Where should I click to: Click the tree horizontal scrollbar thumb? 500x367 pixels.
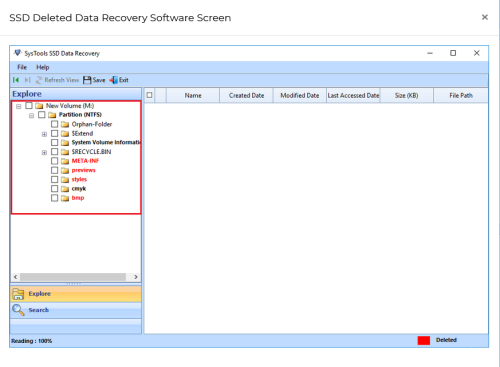point(73,277)
